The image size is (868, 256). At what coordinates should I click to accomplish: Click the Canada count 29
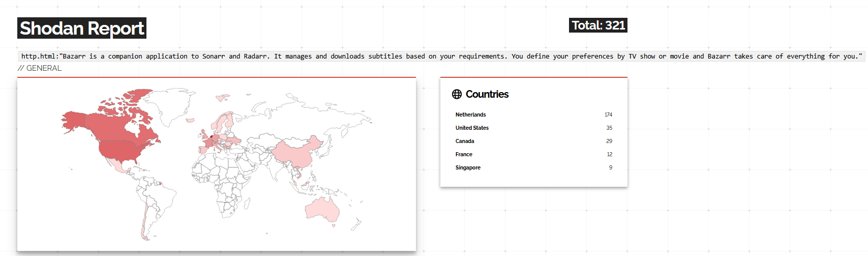(x=609, y=141)
